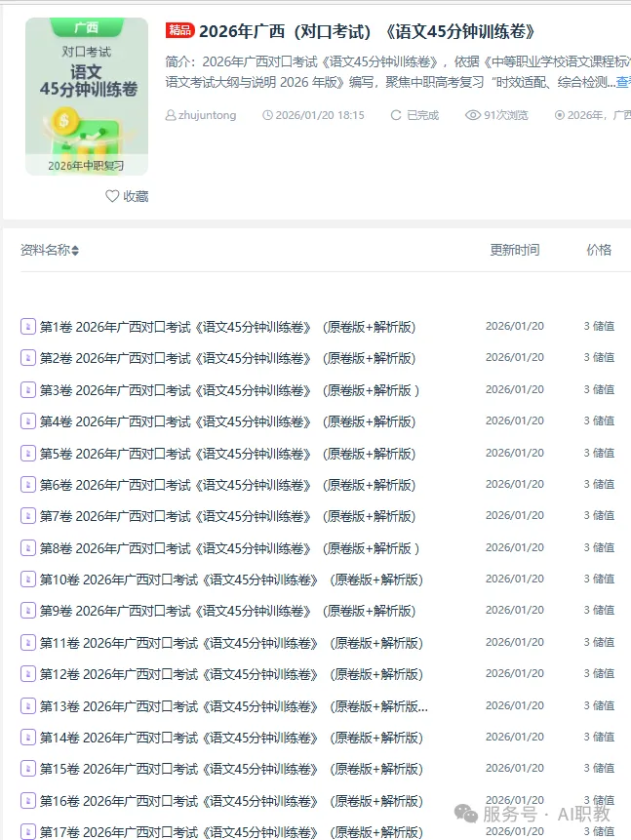
Task: Open 第10卷 2026年广西对口考试 file name
Action: (231, 580)
